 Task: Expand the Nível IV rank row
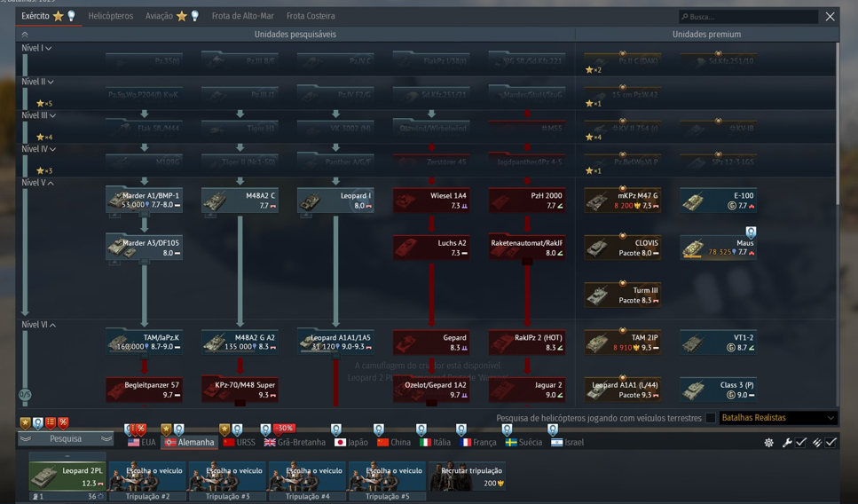(38, 149)
